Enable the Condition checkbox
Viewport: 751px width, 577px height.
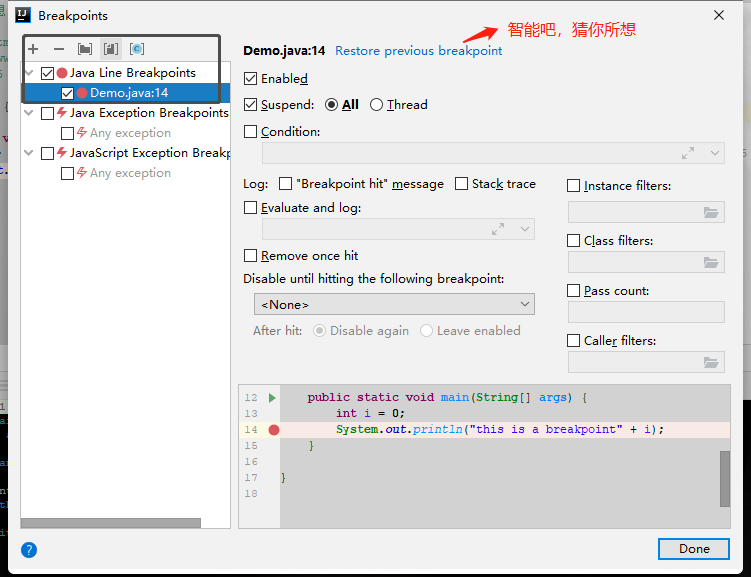click(251, 132)
